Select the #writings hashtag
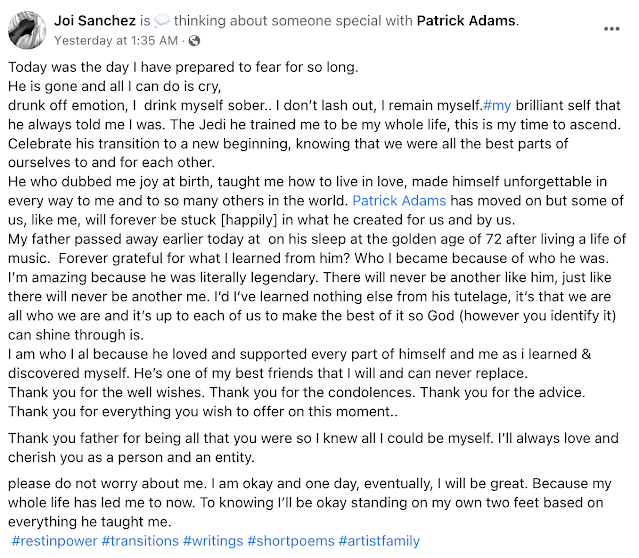 point(213,541)
